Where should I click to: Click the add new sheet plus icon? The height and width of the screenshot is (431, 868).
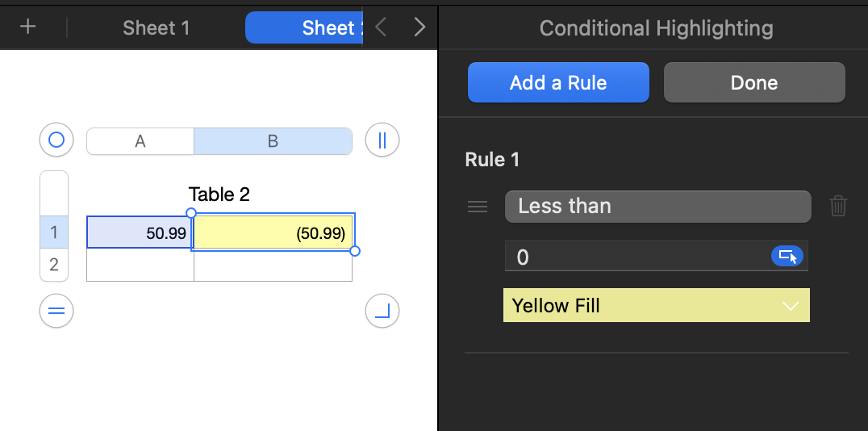[28, 27]
